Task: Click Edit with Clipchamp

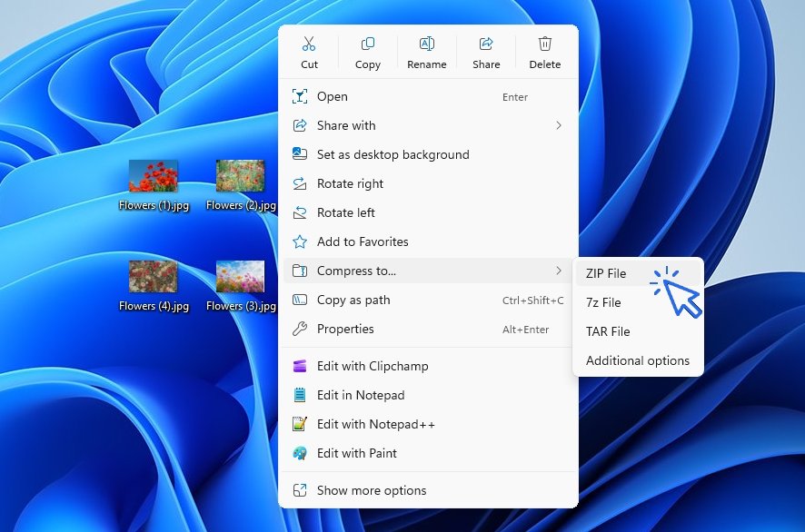Action: [372, 366]
